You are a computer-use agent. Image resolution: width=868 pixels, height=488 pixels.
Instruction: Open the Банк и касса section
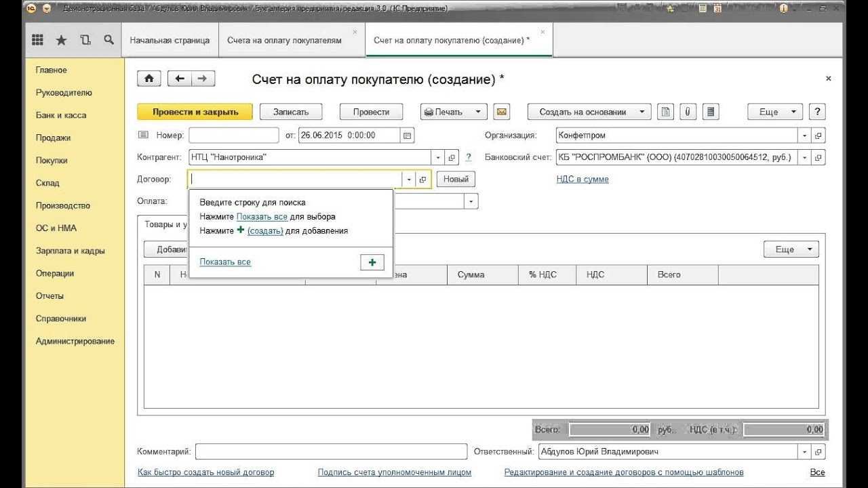pyautogui.click(x=61, y=115)
